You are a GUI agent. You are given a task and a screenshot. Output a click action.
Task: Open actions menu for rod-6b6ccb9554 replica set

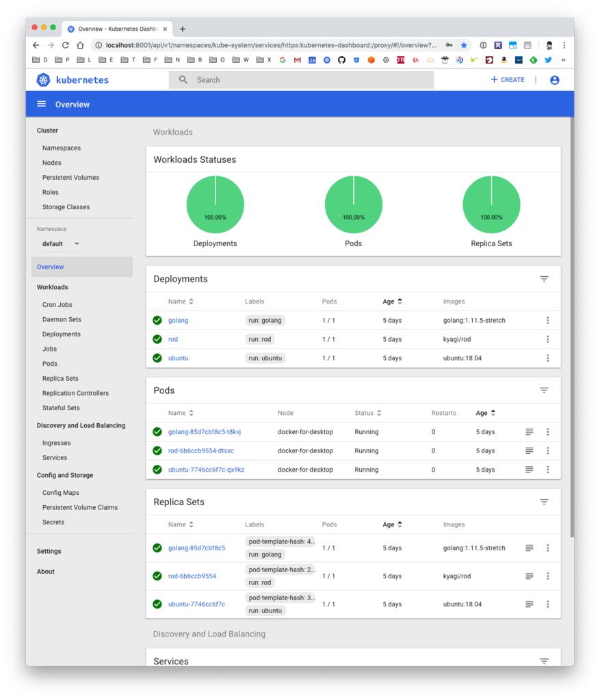pyautogui.click(x=548, y=576)
